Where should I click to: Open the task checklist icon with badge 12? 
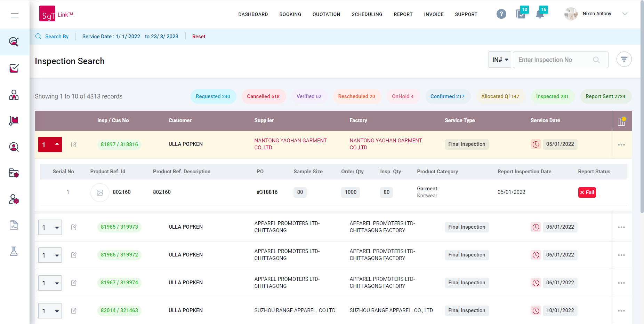pos(521,14)
